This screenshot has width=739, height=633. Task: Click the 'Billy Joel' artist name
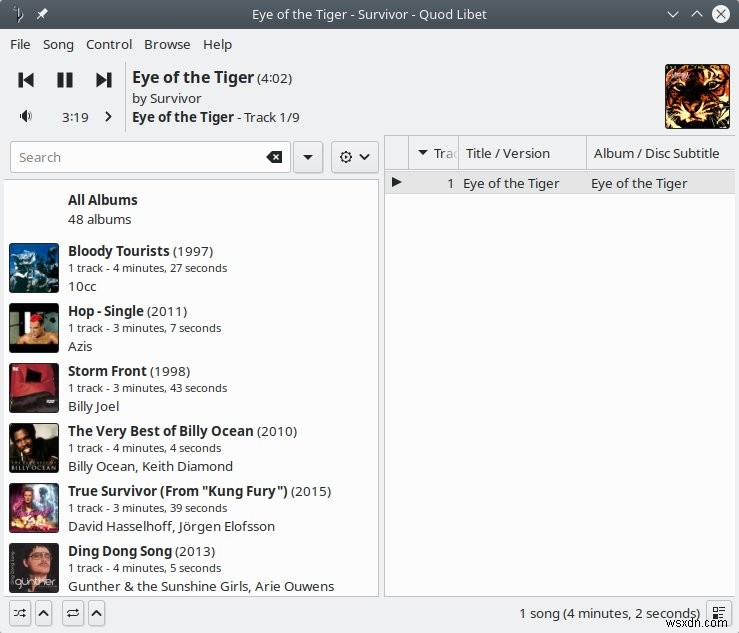click(93, 406)
